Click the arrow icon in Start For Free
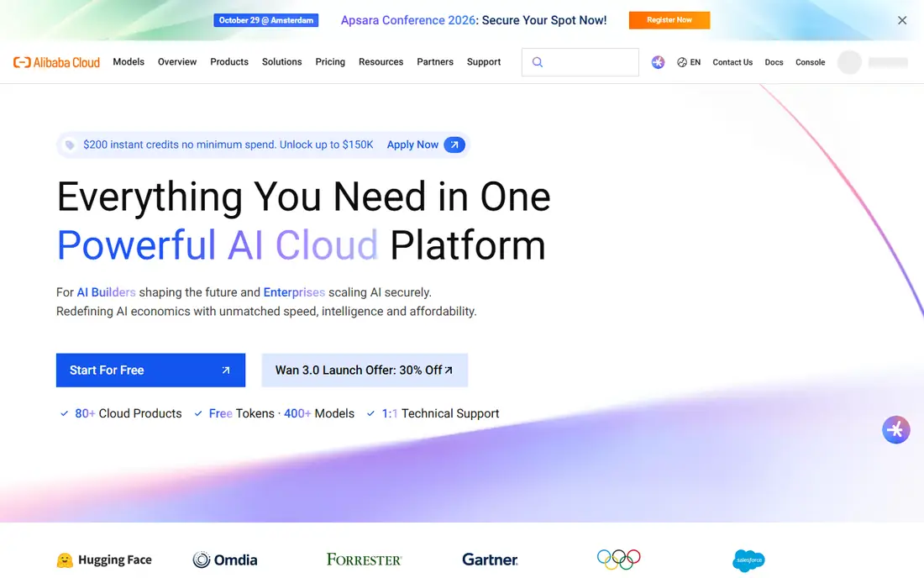The image size is (924, 578). pyautogui.click(x=226, y=370)
